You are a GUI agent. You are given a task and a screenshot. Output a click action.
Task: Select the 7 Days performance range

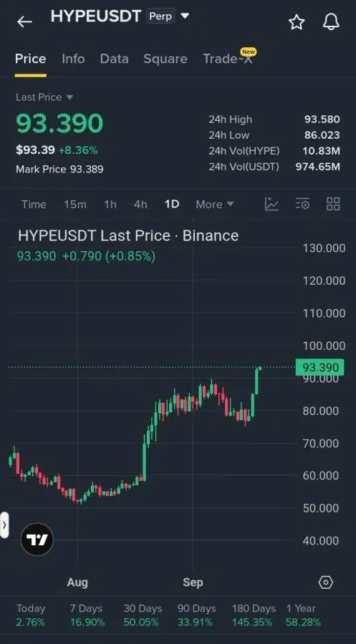[87, 615]
